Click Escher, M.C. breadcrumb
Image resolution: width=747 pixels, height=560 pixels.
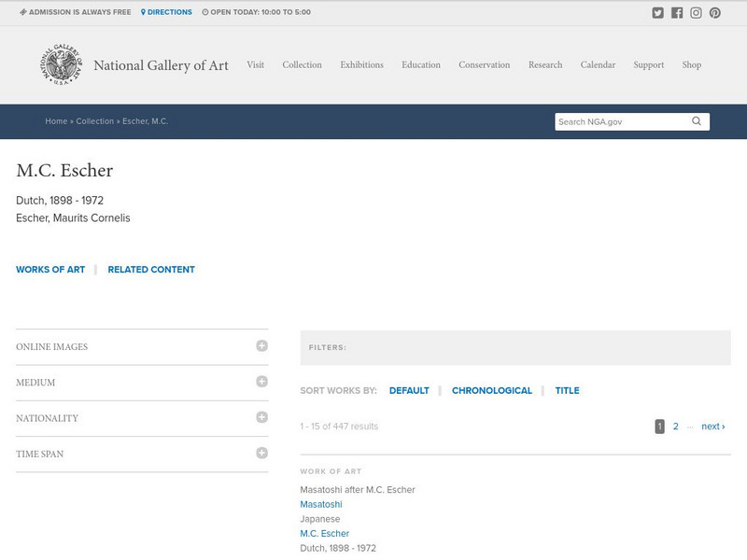(x=146, y=121)
